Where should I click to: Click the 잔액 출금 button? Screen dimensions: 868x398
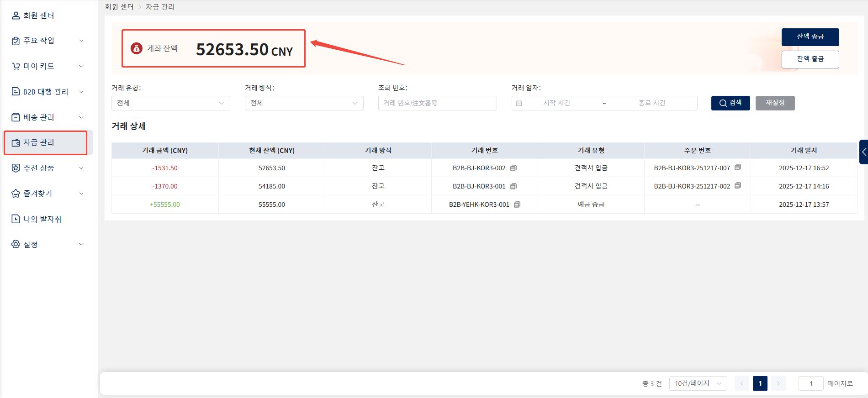[810, 59]
